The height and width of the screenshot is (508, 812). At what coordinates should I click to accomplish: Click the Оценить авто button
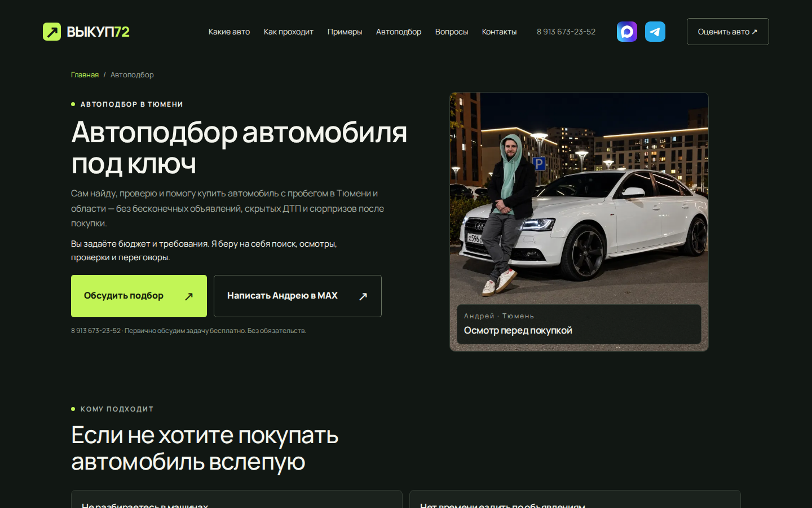[728, 32]
